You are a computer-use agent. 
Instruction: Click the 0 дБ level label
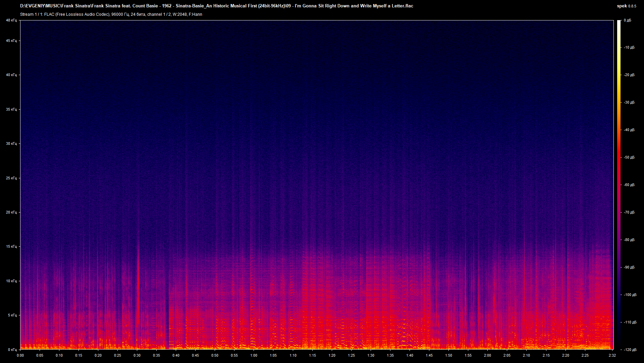(627, 20)
